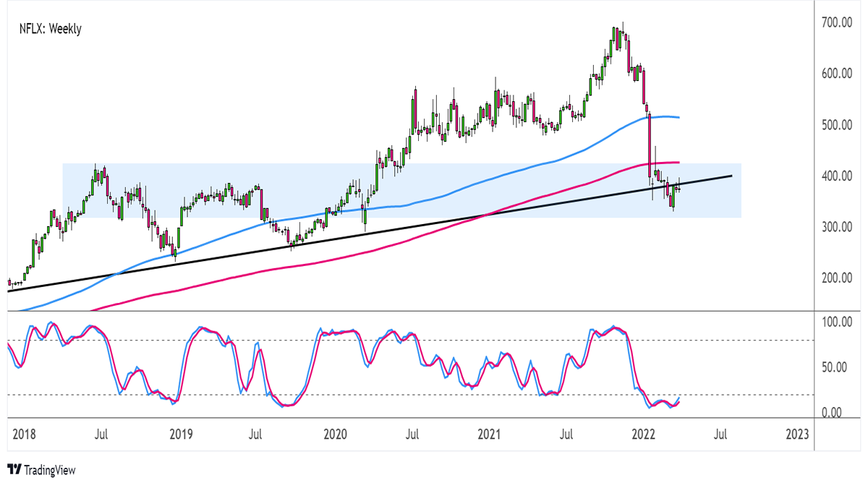Screen dimensions: 868x488
Task: Select the Jul label of year 2021
Action: [x=567, y=435]
